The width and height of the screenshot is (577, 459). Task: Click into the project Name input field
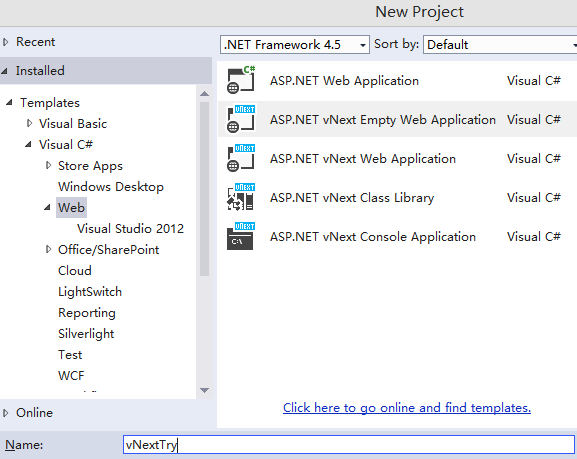348,445
